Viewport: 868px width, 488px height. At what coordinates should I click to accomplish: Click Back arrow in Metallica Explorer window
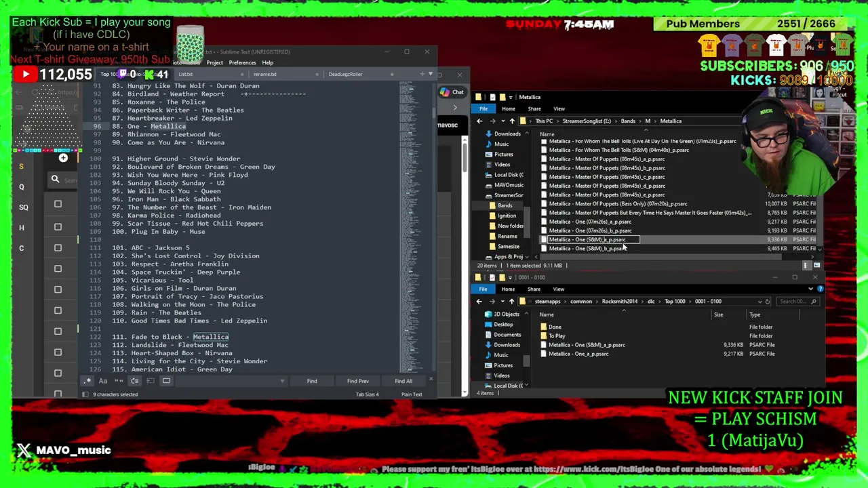[x=479, y=121]
